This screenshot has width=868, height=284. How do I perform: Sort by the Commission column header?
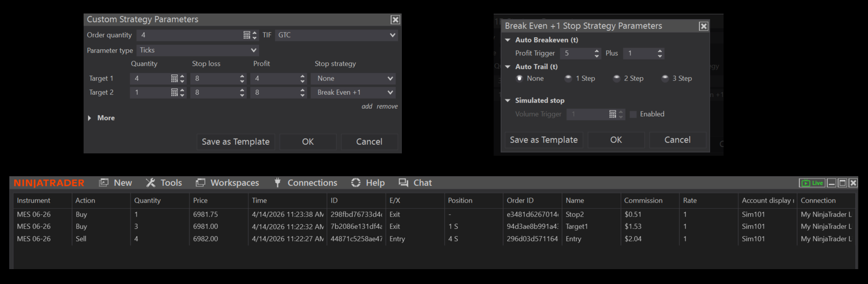[x=643, y=200]
